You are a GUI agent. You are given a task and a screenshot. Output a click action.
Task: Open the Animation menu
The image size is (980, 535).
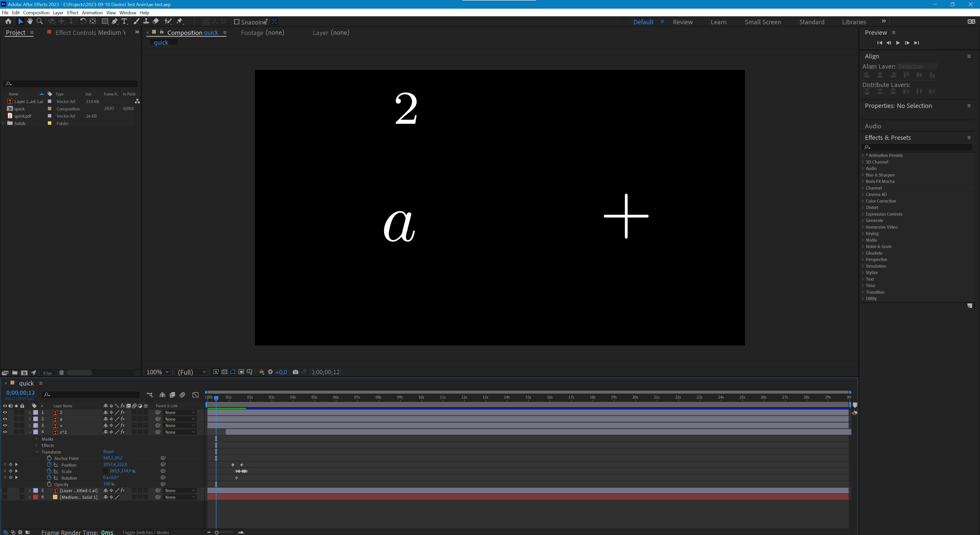(x=92, y=13)
